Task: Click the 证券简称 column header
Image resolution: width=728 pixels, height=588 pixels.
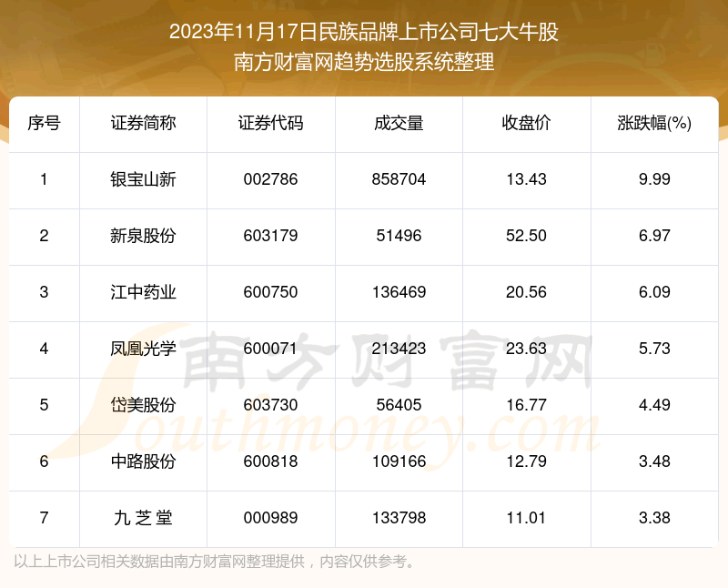Action: (143, 124)
